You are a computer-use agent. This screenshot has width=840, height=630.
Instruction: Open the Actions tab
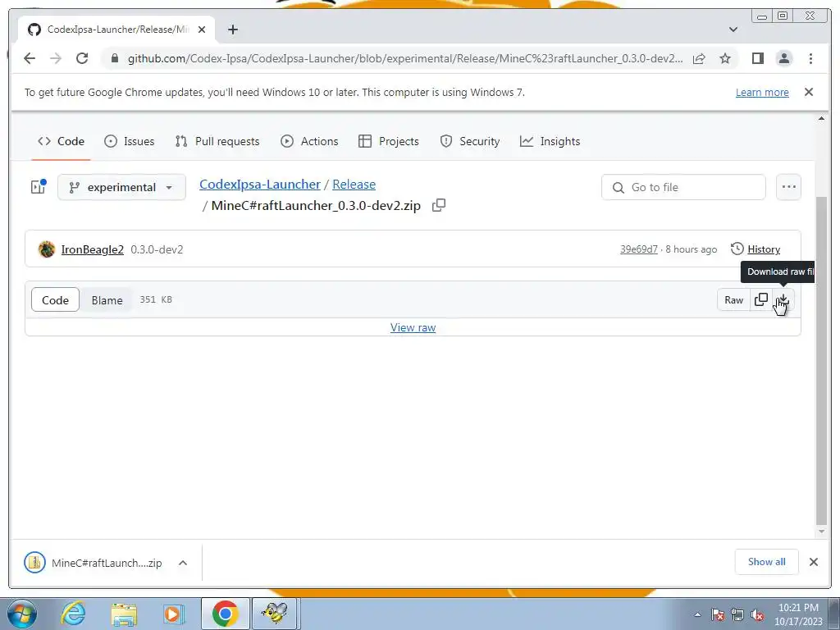point(309,141)
